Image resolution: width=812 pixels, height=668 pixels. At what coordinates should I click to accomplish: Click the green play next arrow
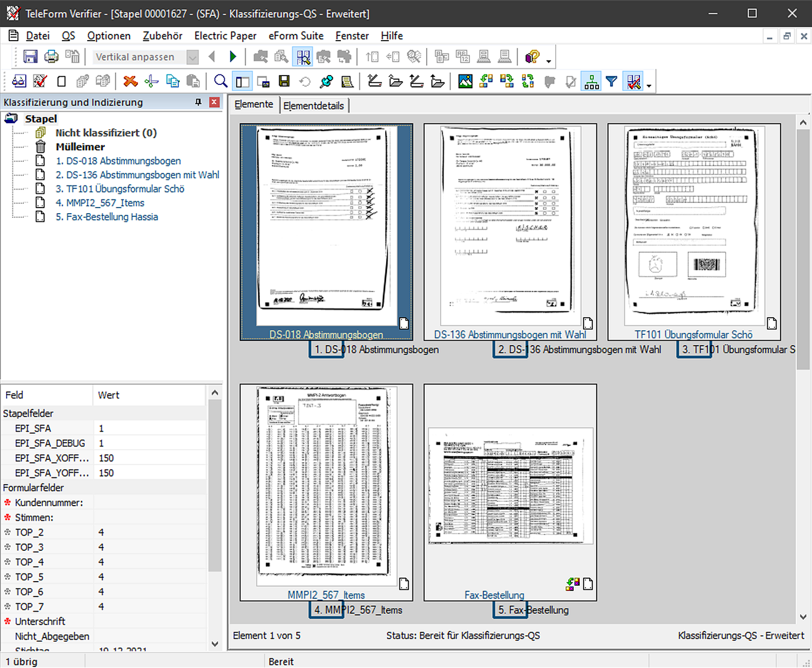pyautogui.click(x=233, y=57)
